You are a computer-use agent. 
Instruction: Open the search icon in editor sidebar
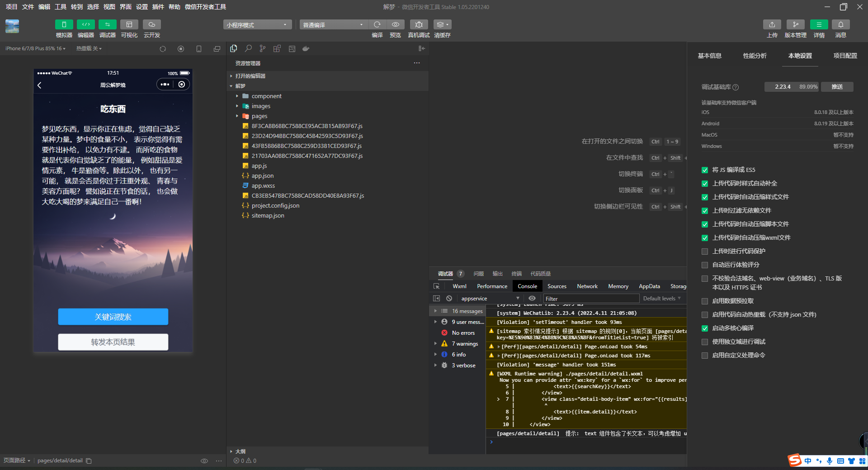(248, 48)
